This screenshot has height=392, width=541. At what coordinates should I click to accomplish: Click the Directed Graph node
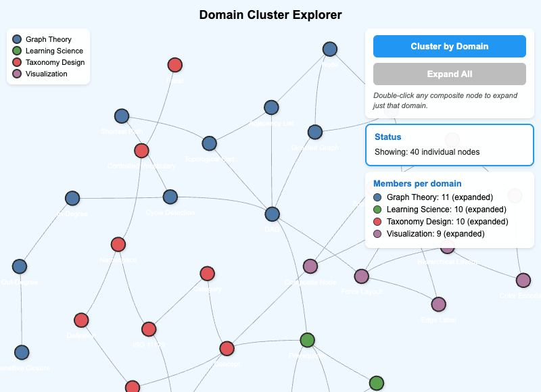[315, 132]
